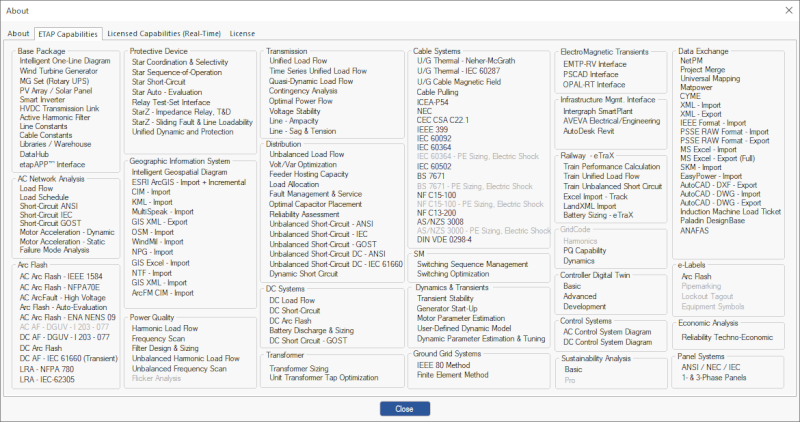Click 'Load Flow' under AC Network Analysis

point(36,188)
